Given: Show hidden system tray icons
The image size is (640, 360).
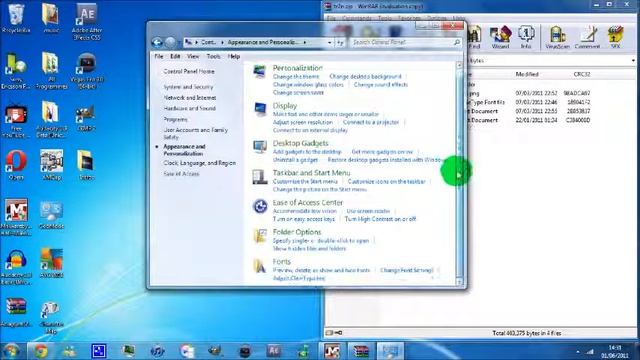Looking at the screenshot, I should coord(578,351).
